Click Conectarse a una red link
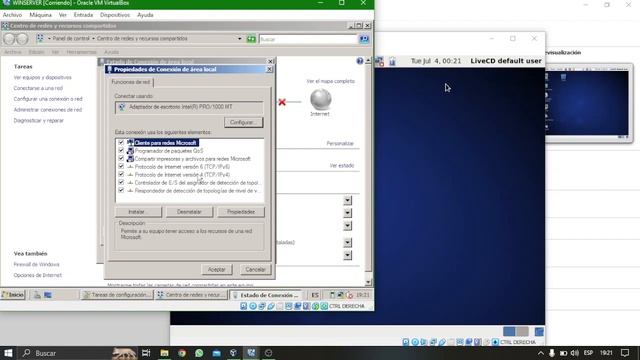This screenshot has height=360, width=640. click(x=38, y=88)
